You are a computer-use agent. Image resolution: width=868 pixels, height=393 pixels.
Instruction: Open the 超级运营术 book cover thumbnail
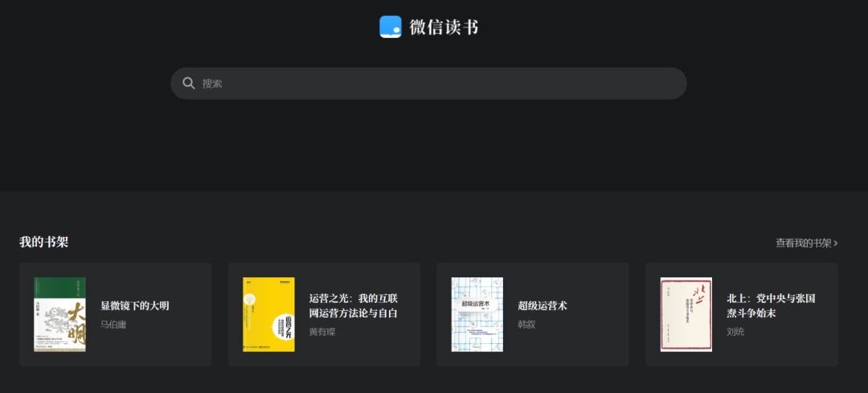pyautogui.click(x=477, y=314)
